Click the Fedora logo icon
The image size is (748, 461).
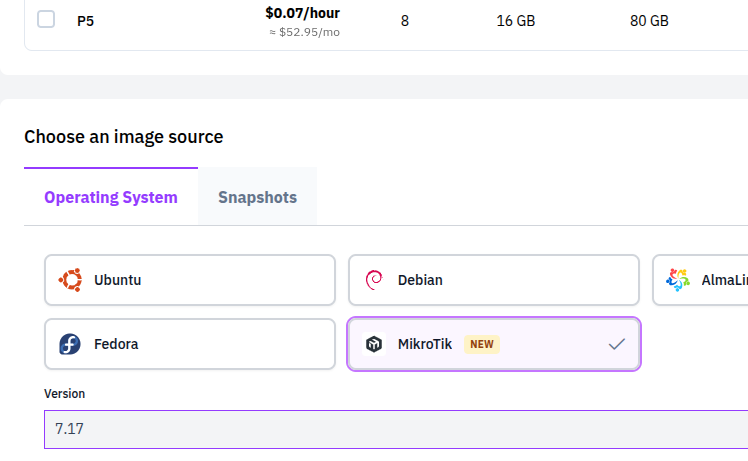pos(70,344)
